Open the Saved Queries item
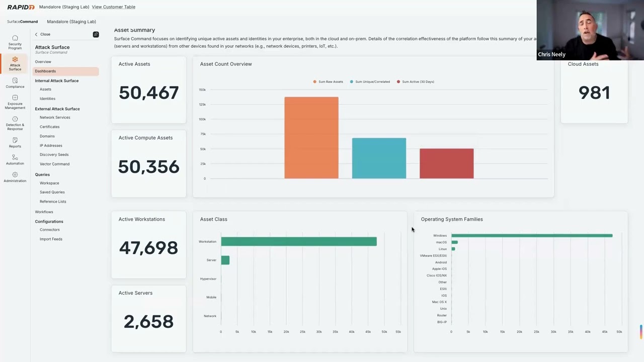 [52, 192]
